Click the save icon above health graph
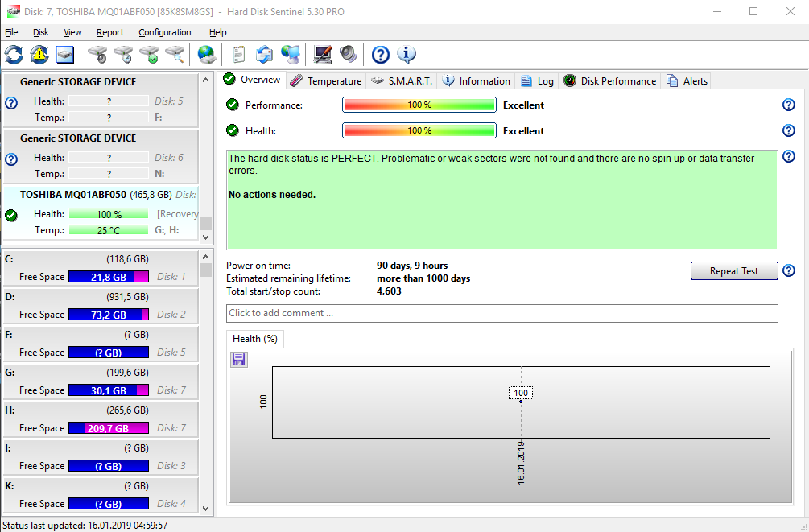This screenshot has height=532, width=809. point(238,359)
